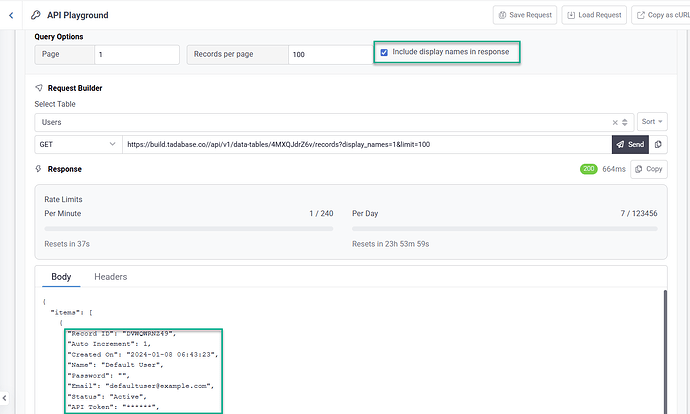Click the Request Builder paper plane icon

(39, 88)
